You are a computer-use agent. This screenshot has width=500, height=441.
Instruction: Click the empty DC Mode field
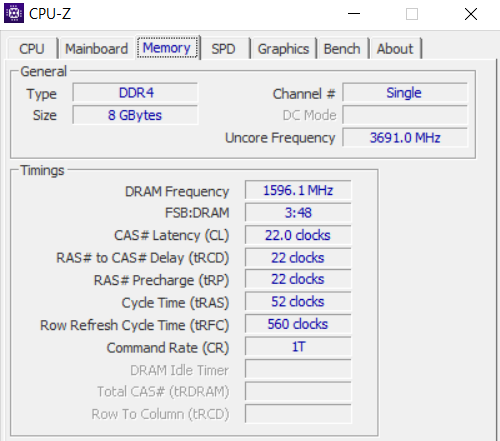coord(405,115)
